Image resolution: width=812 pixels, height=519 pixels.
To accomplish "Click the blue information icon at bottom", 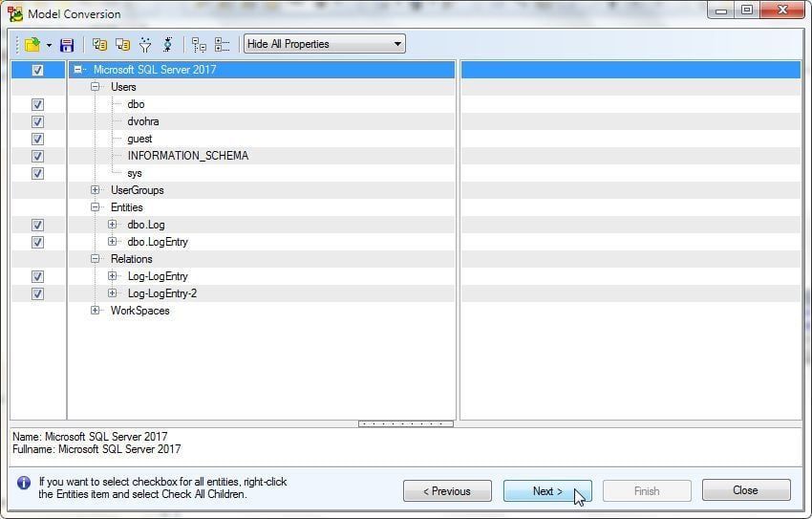I will [x=24, y=483].
